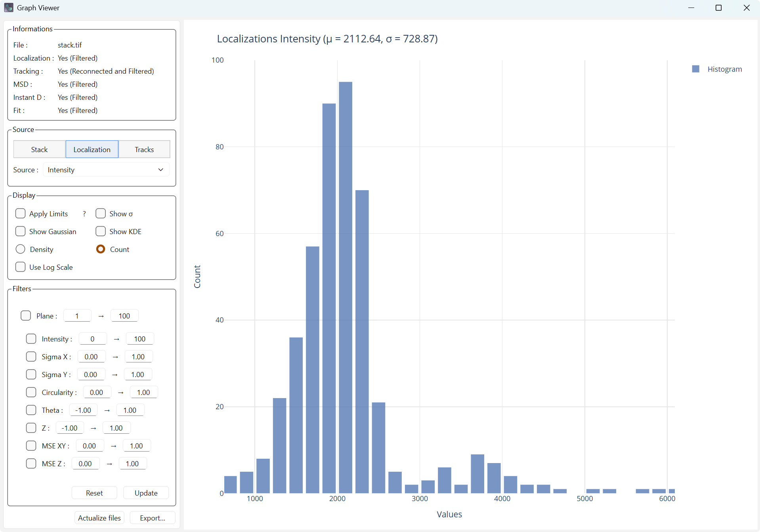Switch to the Stack source tab
Screen dimensions: 760x532
(x=39, y=149)
